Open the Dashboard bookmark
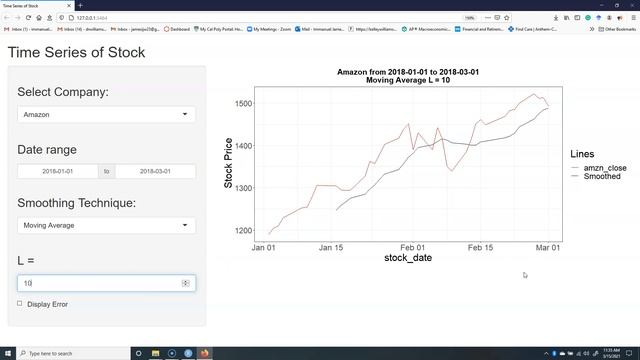This screenshot has width=640, height=360. click(177, 29)
